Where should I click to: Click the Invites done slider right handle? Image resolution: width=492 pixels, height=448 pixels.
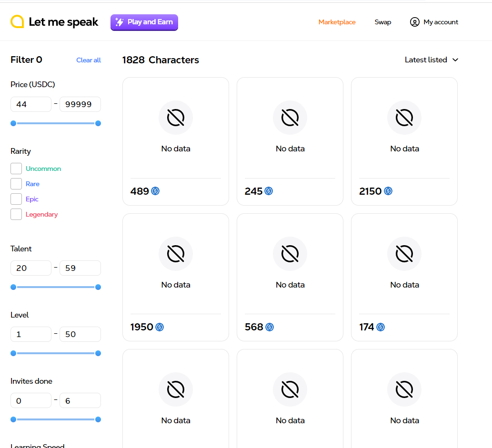click(x=98, y=419)
